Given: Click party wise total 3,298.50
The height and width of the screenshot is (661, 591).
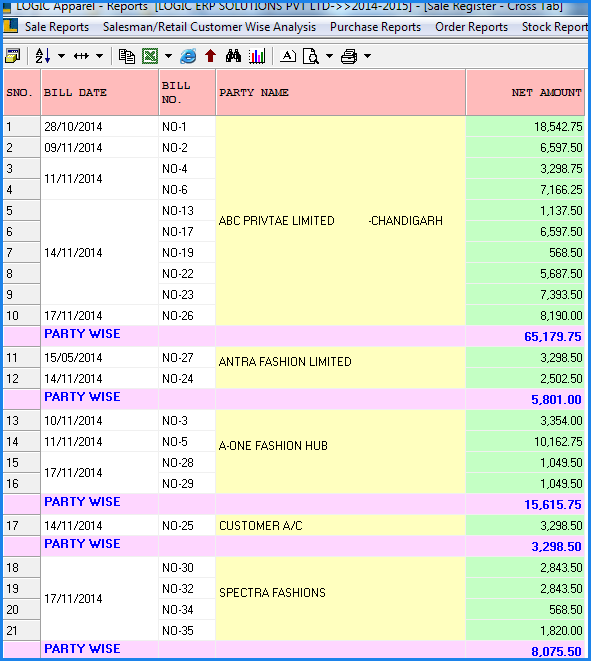Looking at the screenshot, I should point(525,546).
